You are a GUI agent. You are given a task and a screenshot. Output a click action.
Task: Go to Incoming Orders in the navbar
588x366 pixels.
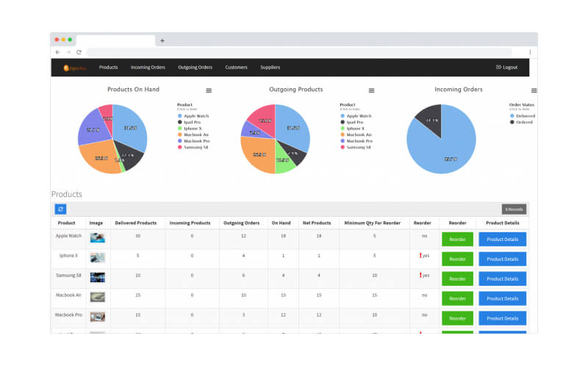148,68
